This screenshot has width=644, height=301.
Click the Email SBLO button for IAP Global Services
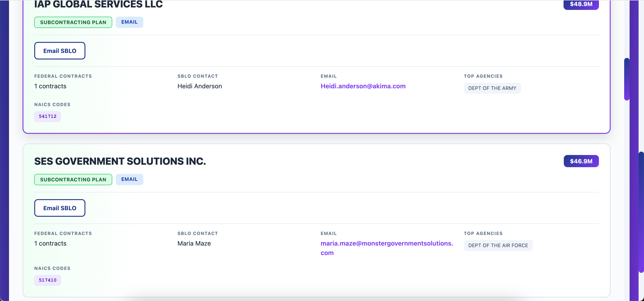coord(59,50)
